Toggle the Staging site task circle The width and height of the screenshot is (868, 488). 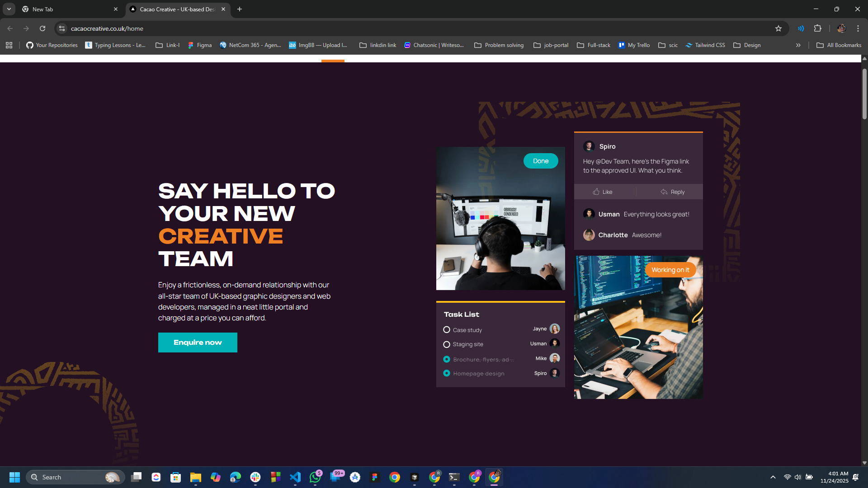tap(447, 344)
